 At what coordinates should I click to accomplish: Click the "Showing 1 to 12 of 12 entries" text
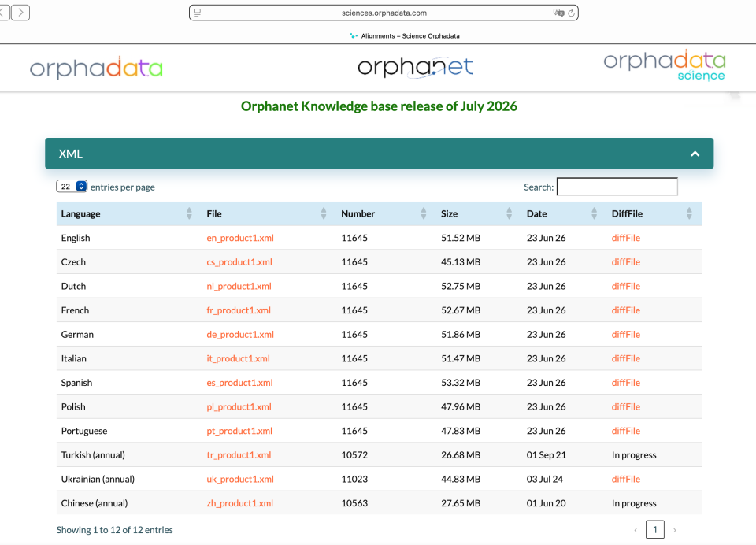pyautogui.click(x=115, y=529)
